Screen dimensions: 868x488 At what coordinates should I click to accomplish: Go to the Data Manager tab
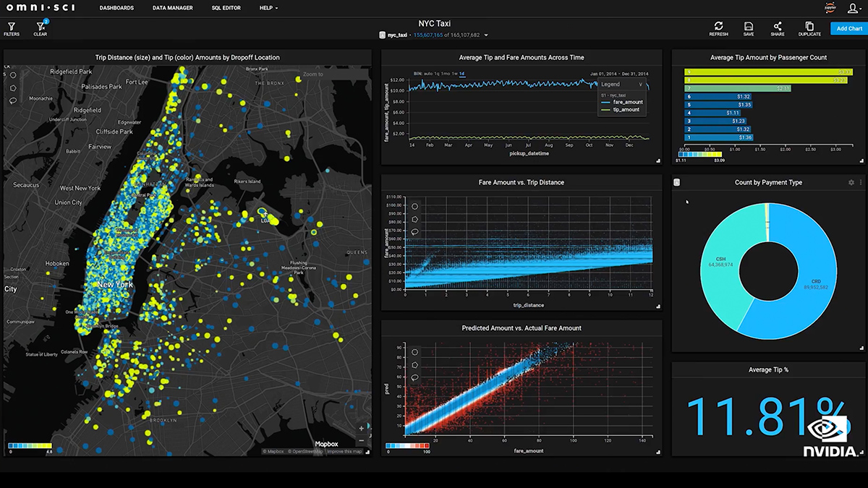[172, 8]
